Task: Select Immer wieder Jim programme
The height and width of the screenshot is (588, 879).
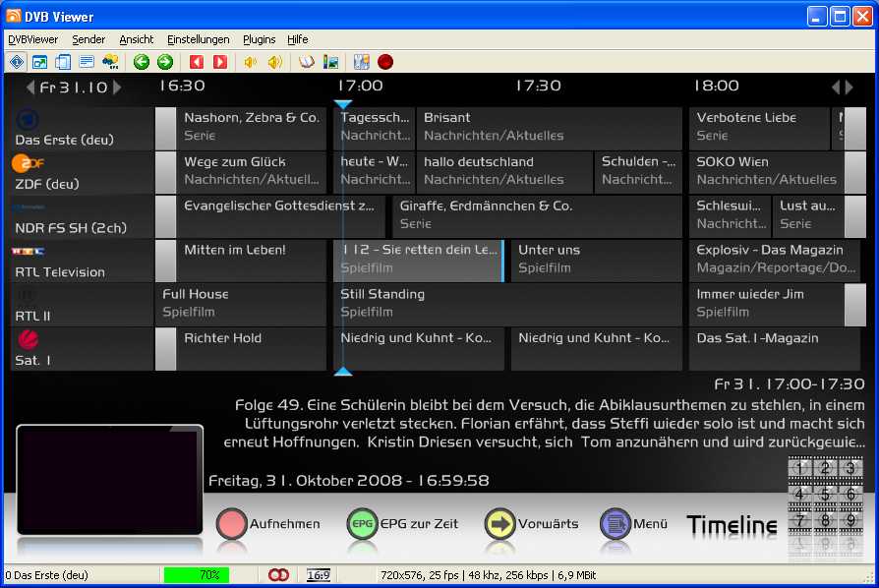Action: pos(767,306)
